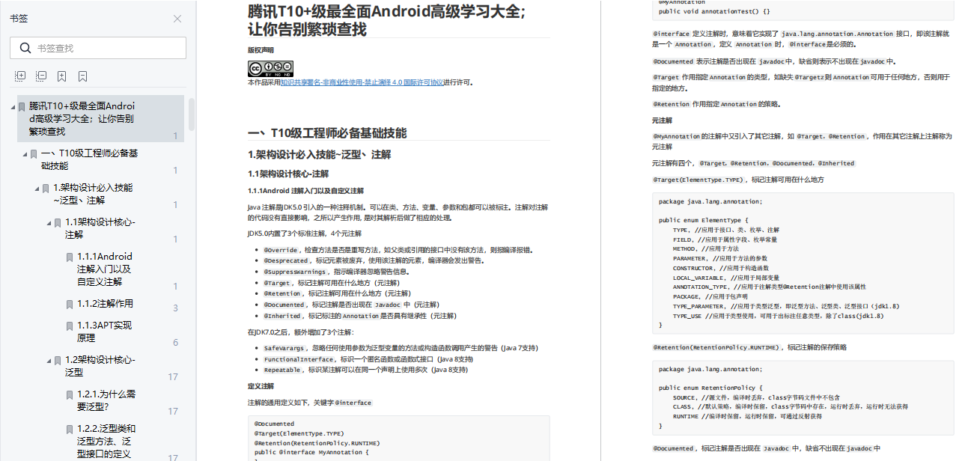This screenshot has height=461, width=980.
Task: Click bookmark icon beside 1.1.2注解作用
Action: point(70,304)
